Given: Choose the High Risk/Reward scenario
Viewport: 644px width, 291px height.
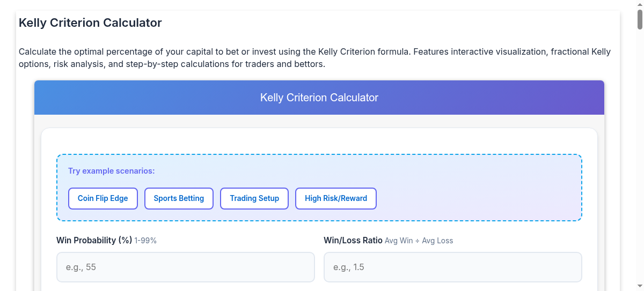Looking at the screenshot, I should 336,198.
